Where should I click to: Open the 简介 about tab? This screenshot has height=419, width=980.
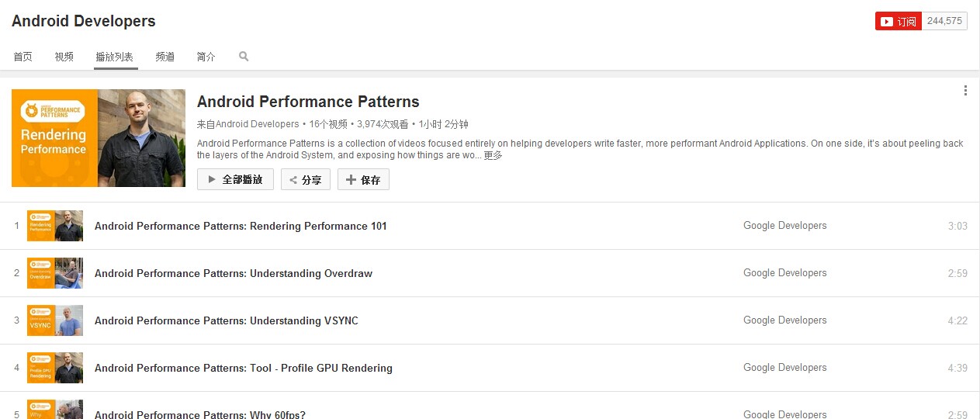point(206,57)
